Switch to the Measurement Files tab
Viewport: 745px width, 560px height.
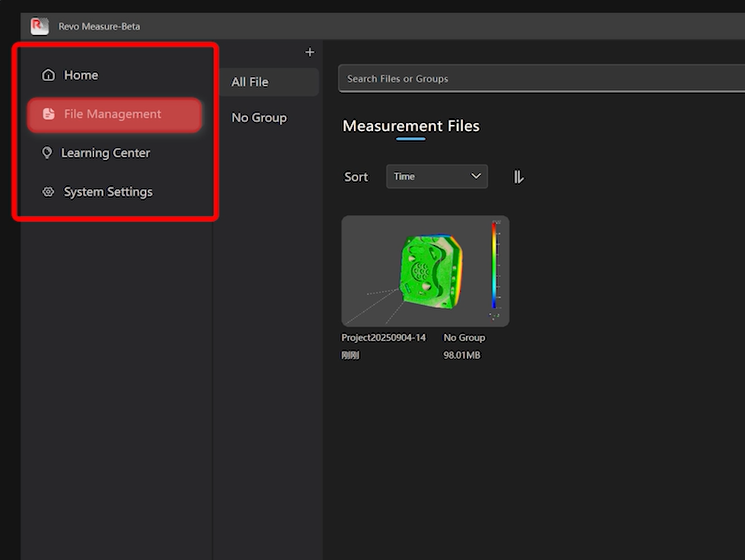point(410,126)
